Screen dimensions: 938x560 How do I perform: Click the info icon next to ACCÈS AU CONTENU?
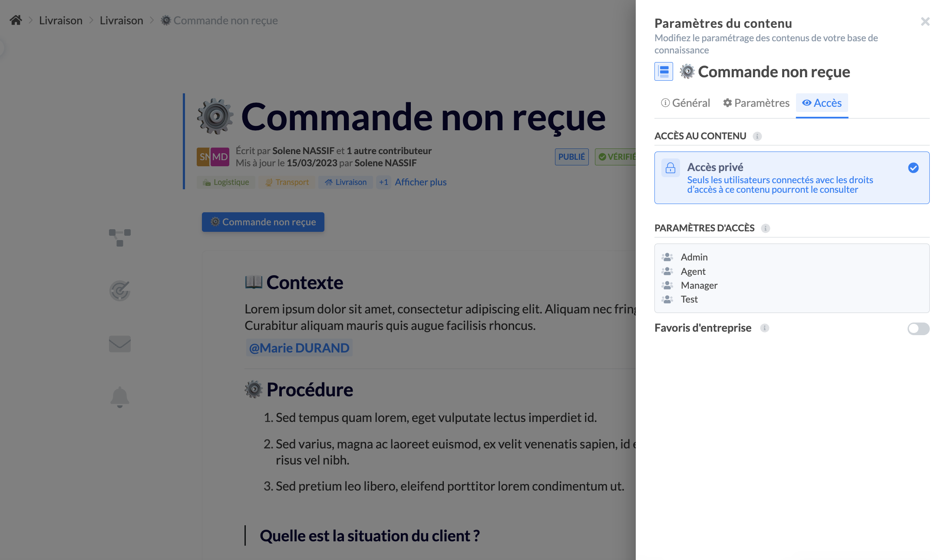coord(757,136)
